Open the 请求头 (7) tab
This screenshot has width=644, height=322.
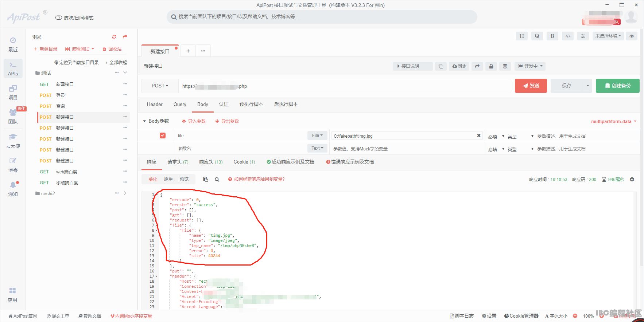(x=178, y=162)
